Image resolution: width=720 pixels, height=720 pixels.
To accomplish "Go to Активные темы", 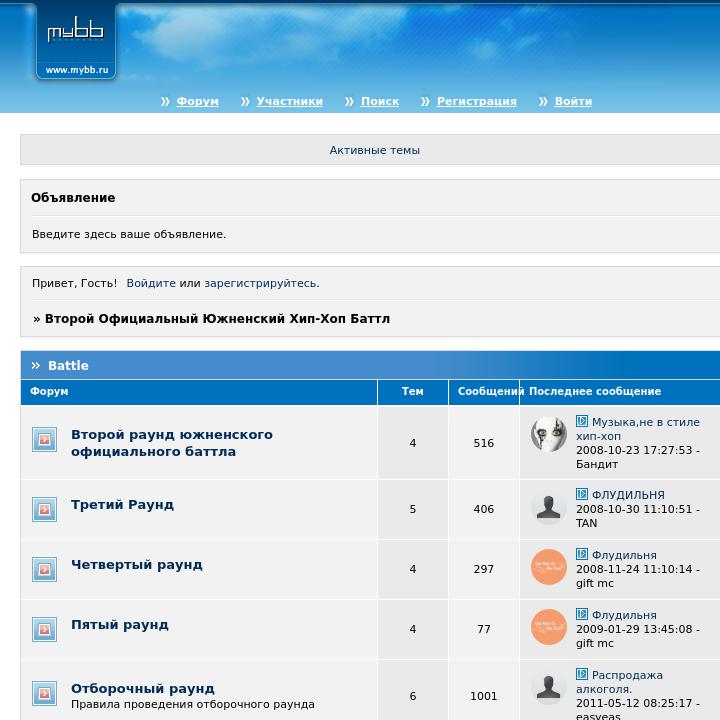I will coord(375,150).
